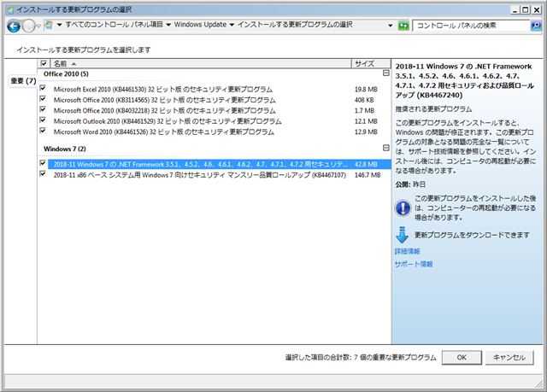Uncheck Microsoft Outlook 2010 KB4461529 update

pos(43,120)
